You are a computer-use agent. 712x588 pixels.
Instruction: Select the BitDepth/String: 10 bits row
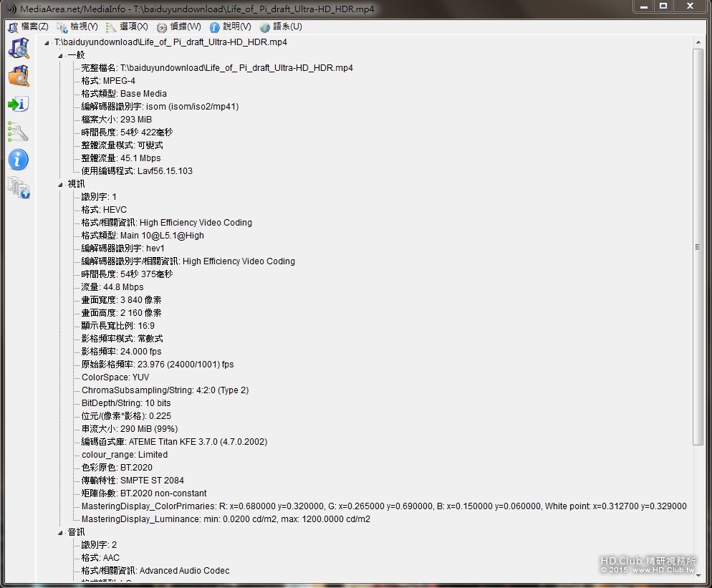pyautogui.click(x=126, y=403)
